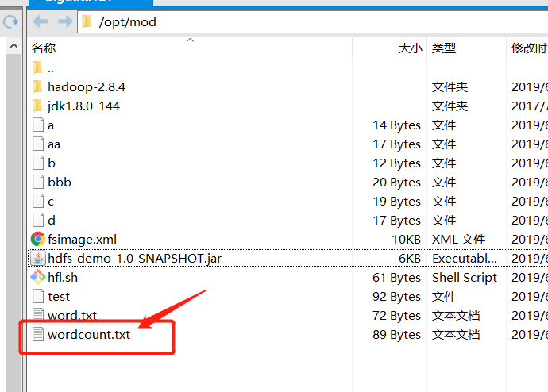
Task: Select the file icon of 'a'
Action: click(38, 125)
